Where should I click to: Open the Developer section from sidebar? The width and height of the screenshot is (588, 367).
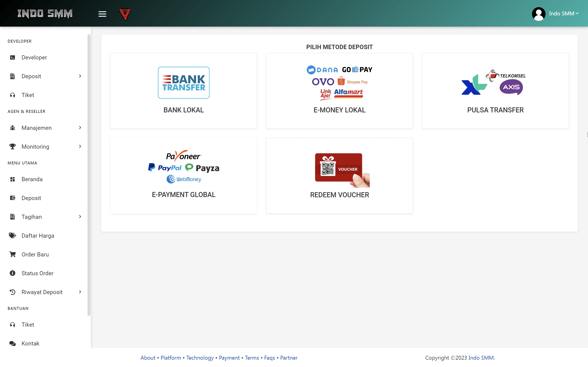(34, 57)
